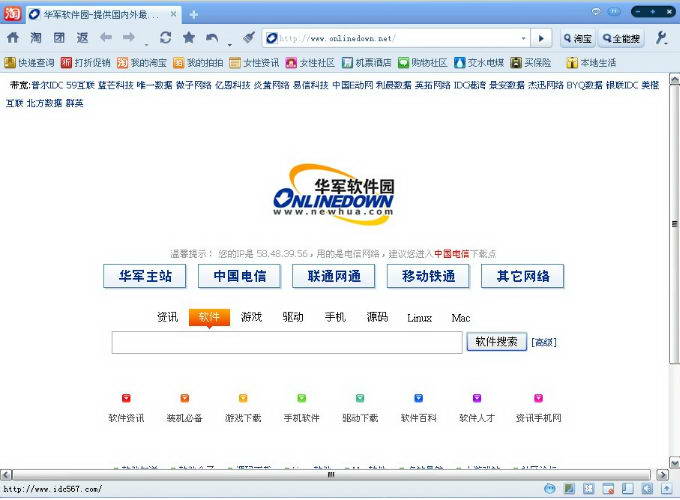Select the 驱动 search tab
The height and width of the screenshot is (500, 680).
pos(293,317)
